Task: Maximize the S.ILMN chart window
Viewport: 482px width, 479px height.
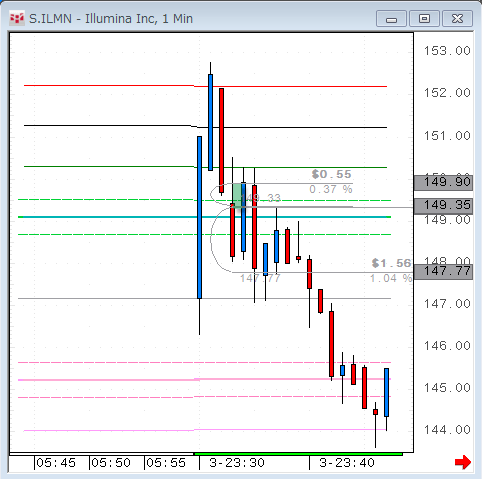Action: coord(424,18)
